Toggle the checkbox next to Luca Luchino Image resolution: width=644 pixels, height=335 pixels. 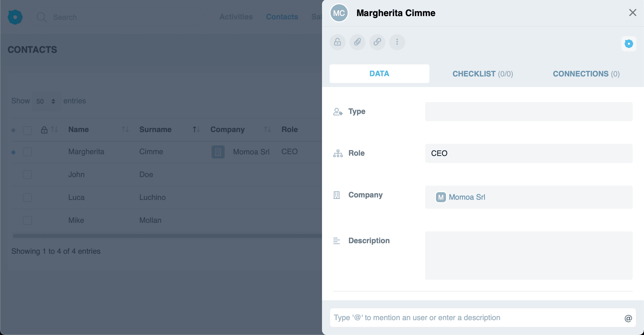(27, 197)
